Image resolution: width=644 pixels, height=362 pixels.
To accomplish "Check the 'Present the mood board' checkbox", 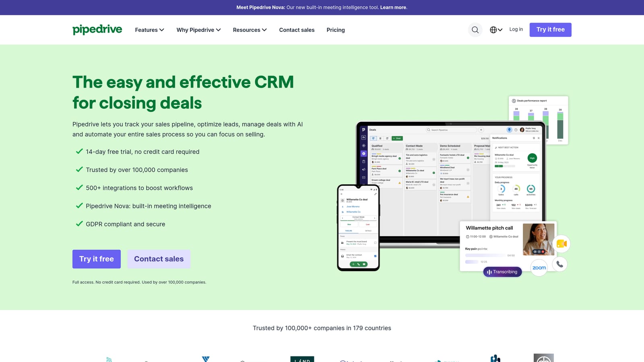I will tap(376, 243).
